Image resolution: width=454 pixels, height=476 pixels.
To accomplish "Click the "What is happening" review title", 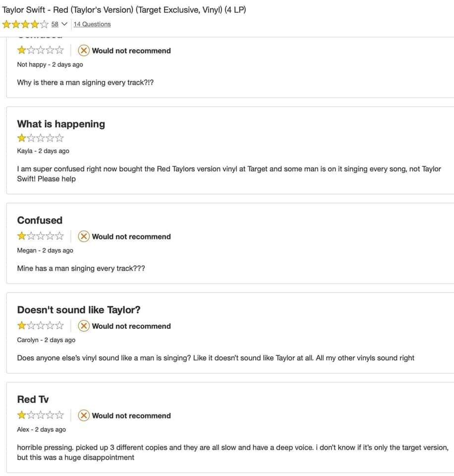I will [x=61, y=124].
